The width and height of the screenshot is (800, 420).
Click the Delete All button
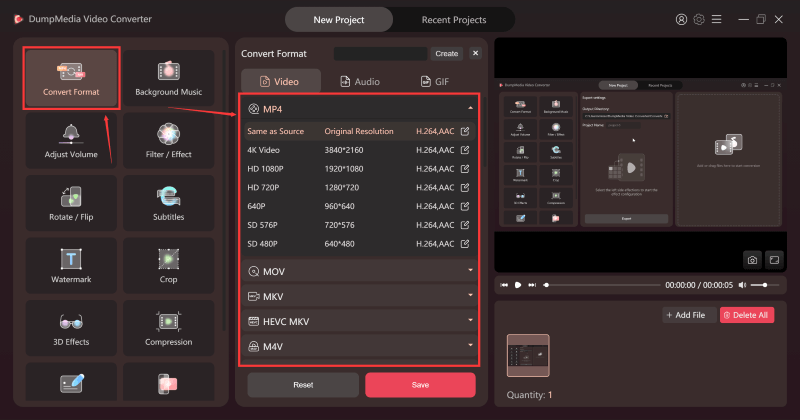coord(747,315)
